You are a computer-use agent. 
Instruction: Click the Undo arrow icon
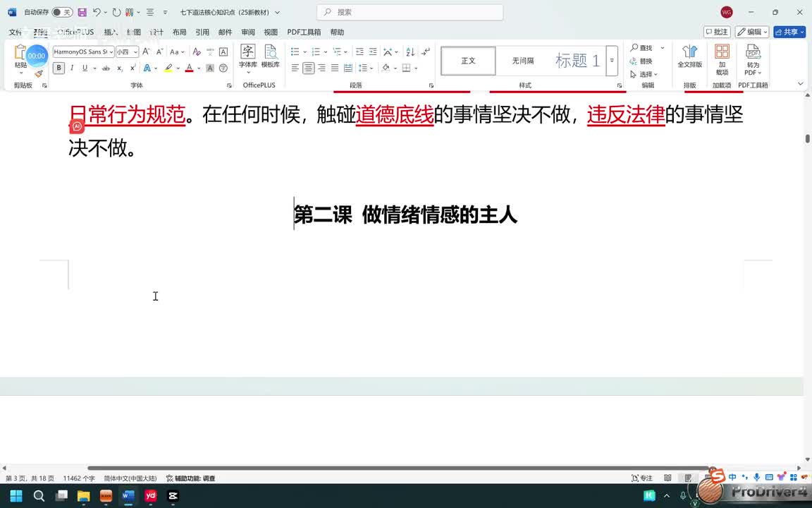[x=97, y=12]
